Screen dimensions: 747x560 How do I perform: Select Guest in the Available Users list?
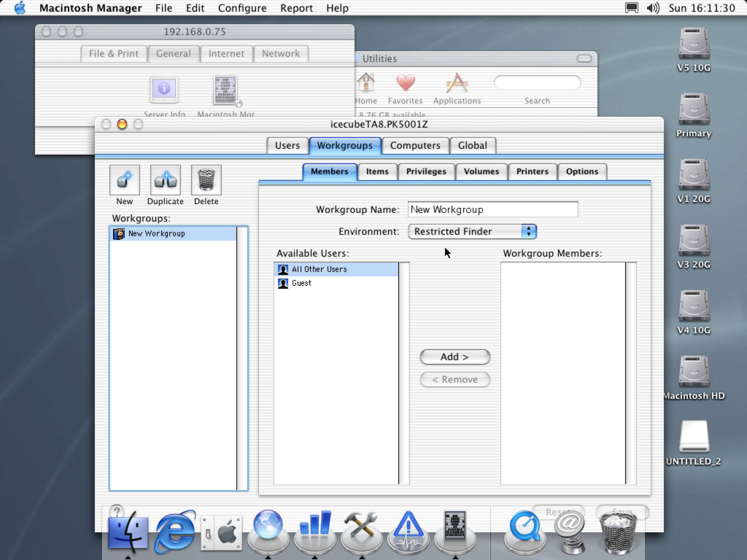(336, 283)
